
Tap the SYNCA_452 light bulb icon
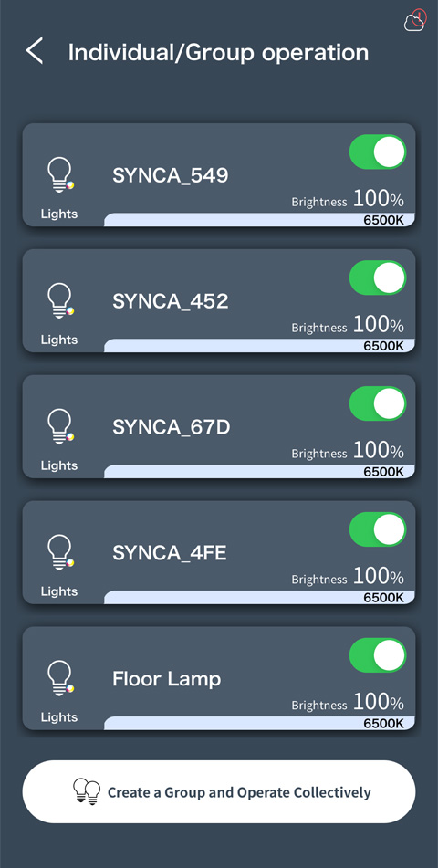60,300
